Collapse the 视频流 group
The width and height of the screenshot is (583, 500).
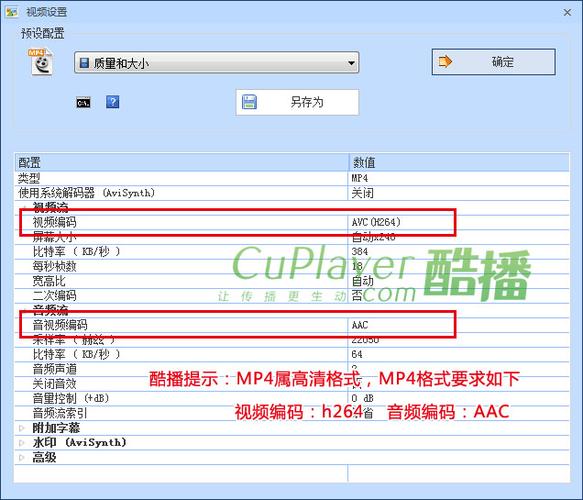coord(24,207)
